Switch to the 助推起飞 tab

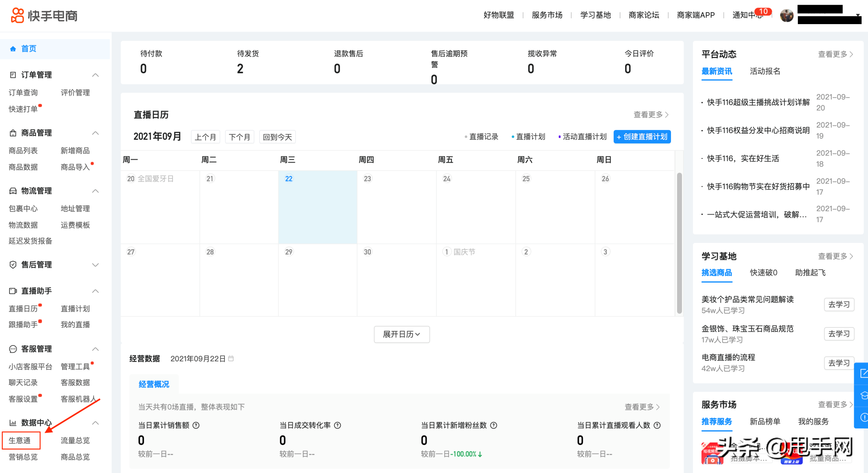(x=810, y=272)
